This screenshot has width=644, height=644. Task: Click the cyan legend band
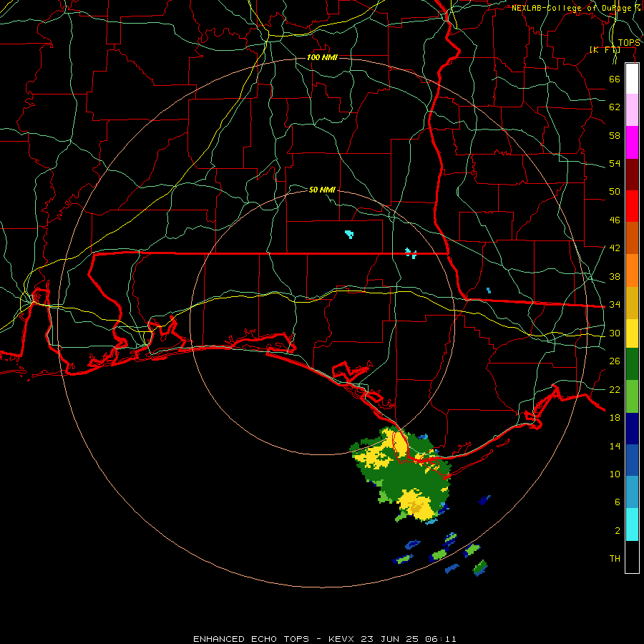click(632, 525)
